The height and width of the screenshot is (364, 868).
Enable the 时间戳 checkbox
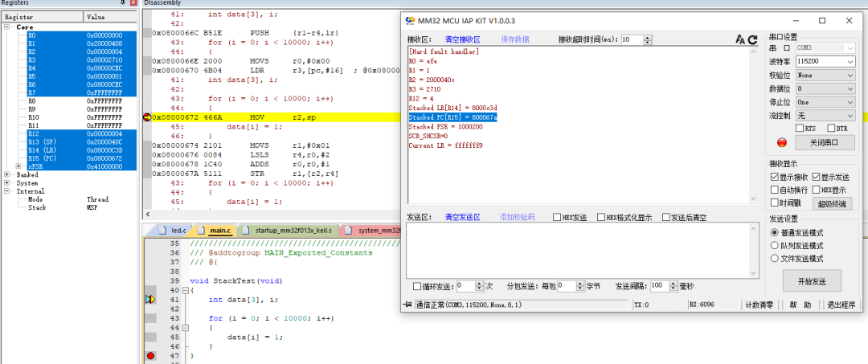(x=775, y=203)
